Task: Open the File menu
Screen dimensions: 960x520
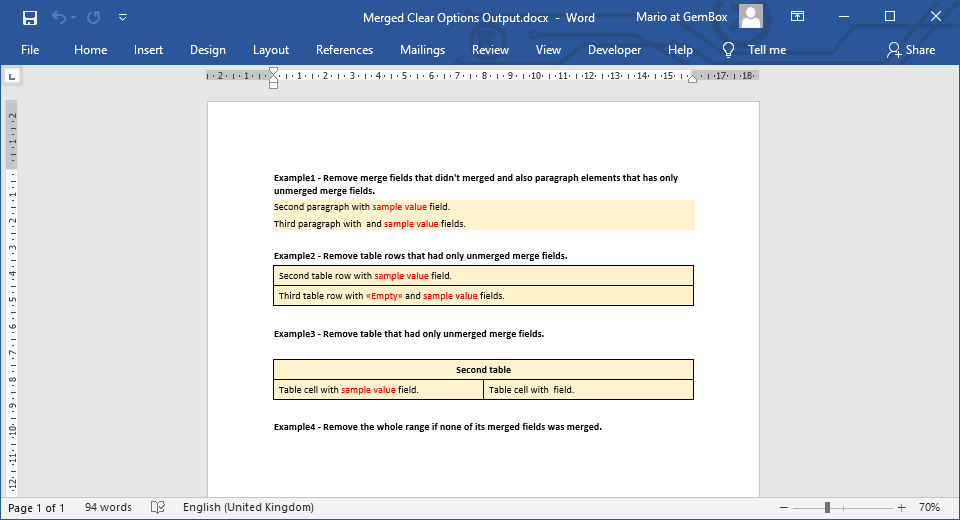Action: point(30,50)
